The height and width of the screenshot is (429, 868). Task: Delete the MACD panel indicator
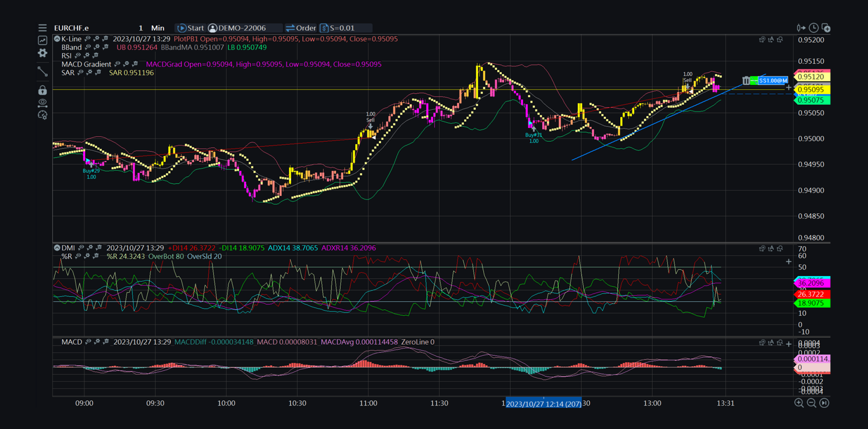pos(106,342)
